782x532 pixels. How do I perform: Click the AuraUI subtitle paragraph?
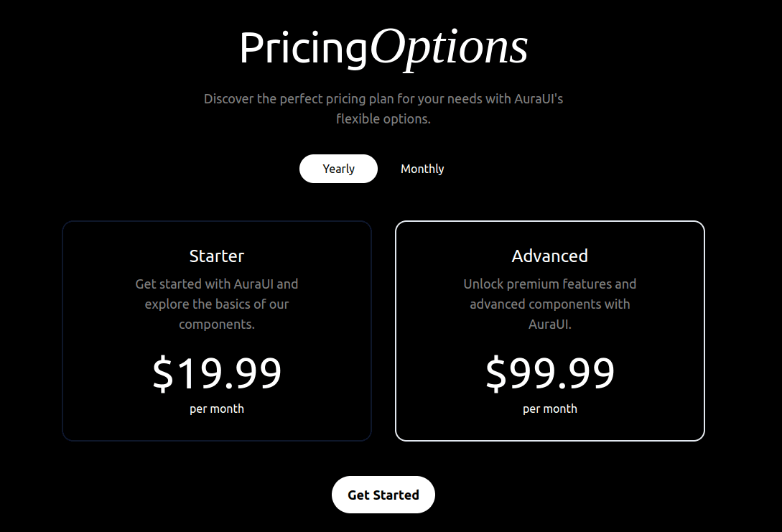tap(383, 108)
